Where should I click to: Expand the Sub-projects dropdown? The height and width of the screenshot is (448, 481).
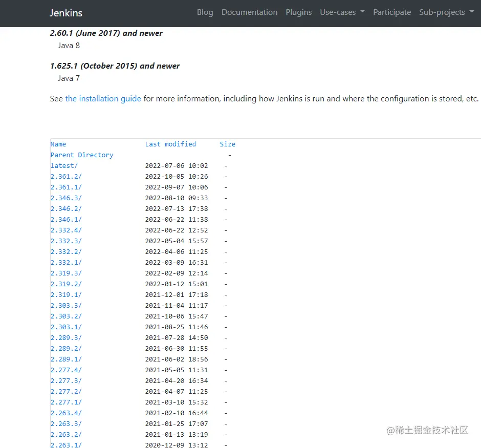446,12
